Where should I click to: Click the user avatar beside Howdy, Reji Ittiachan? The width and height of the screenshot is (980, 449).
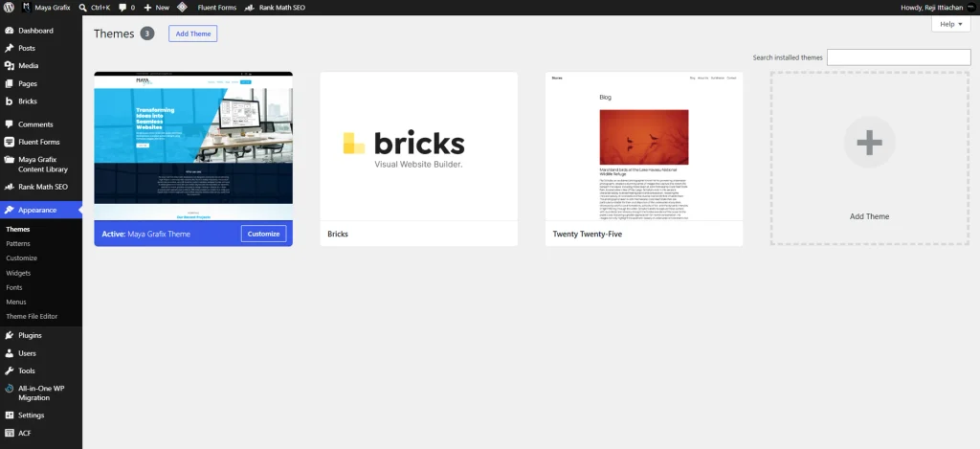point(970,8)
